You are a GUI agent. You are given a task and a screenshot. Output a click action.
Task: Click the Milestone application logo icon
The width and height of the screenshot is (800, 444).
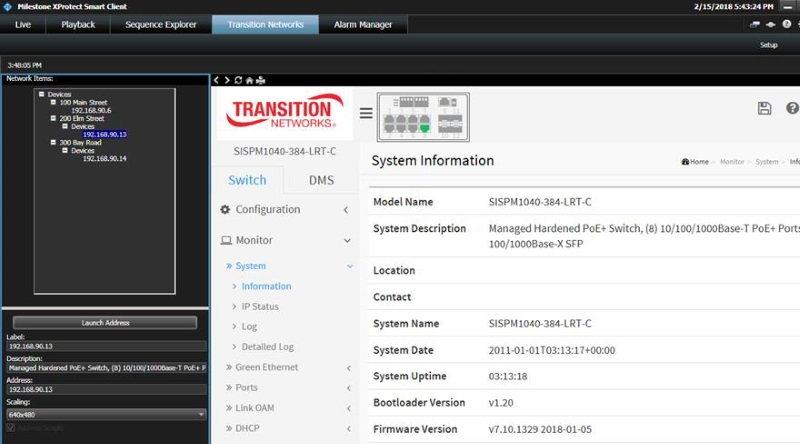tap(7, 7)
